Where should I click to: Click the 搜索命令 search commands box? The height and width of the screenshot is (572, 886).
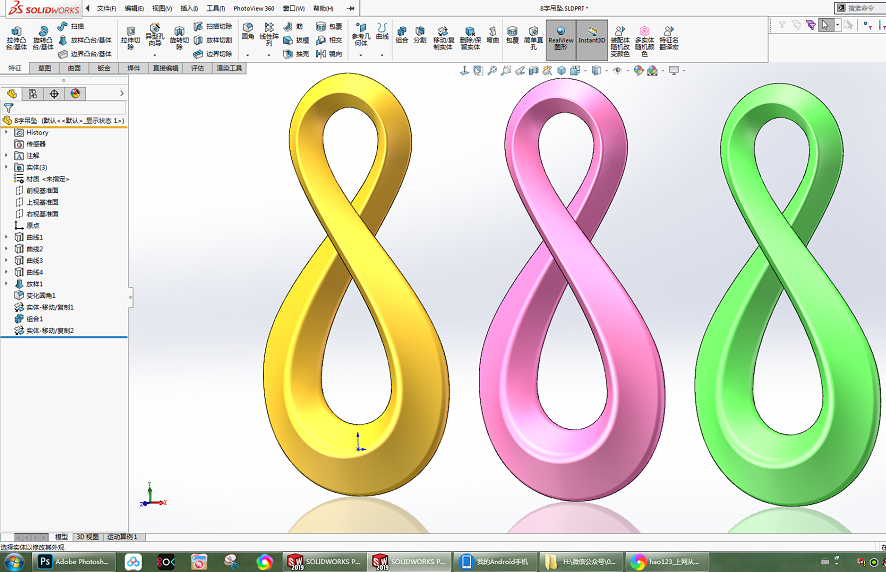[x=858, y=8]
